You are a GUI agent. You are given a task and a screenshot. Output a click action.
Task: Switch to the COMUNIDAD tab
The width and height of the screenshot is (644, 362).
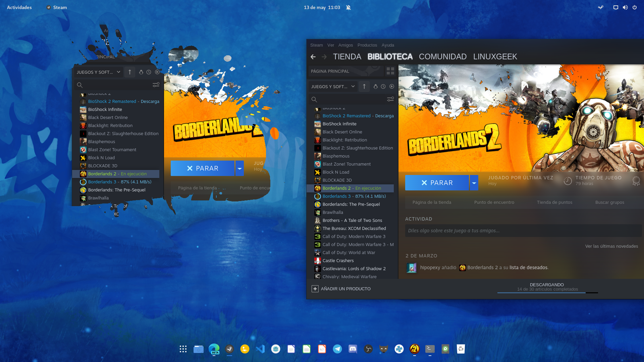click(443, 57)
